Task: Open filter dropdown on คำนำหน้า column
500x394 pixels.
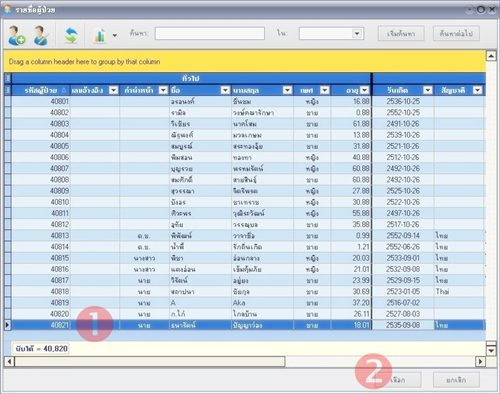Action: 163,90
